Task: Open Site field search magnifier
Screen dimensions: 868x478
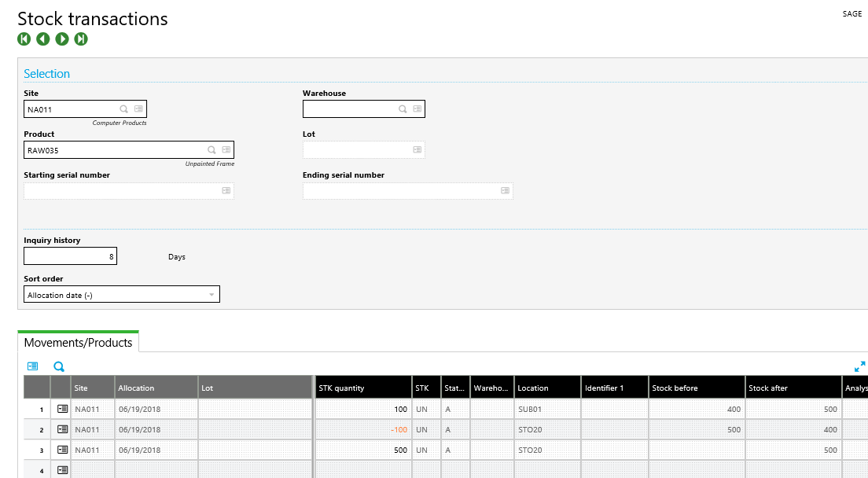Action: point(124,109)
